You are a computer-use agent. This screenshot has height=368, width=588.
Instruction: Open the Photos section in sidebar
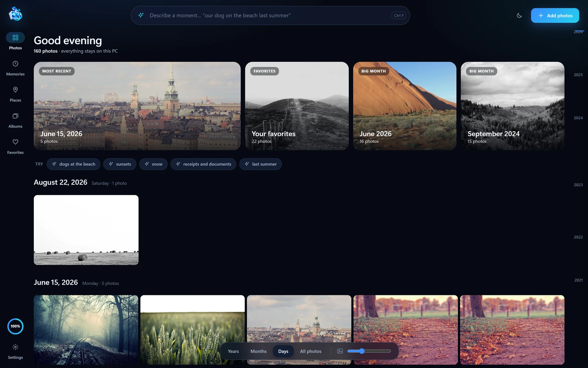[x=15, y=42]
